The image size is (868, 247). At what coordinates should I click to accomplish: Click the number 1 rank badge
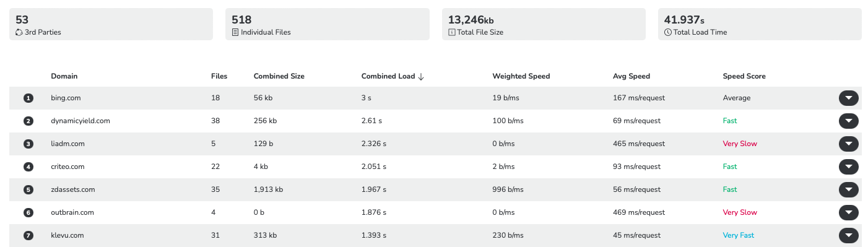(28, 98)
